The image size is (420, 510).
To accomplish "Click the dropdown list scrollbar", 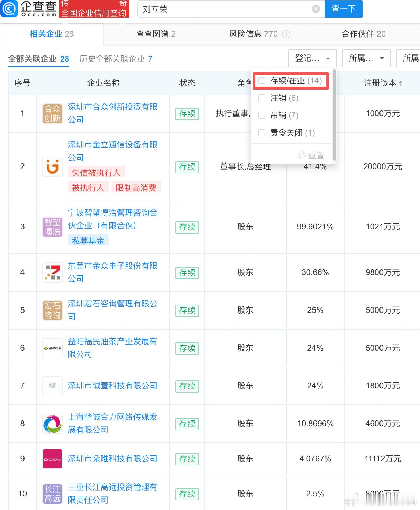I will [x=334, y=115].
